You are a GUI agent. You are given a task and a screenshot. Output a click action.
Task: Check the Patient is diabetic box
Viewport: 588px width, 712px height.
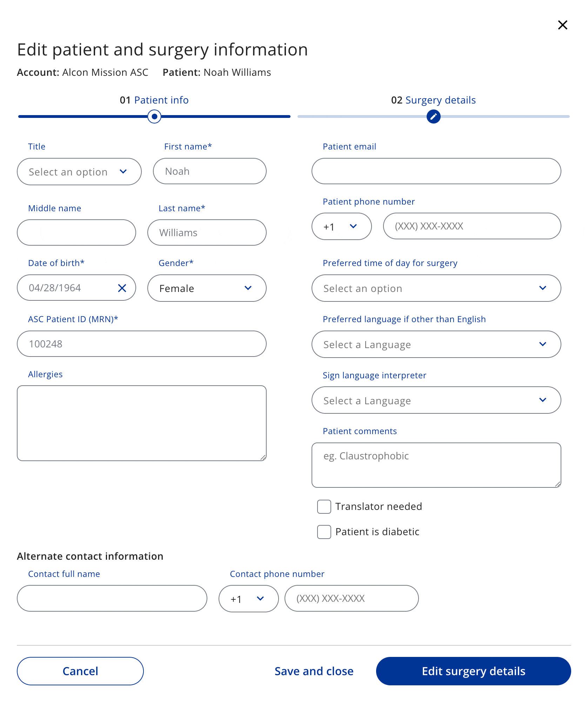[324, 532]
